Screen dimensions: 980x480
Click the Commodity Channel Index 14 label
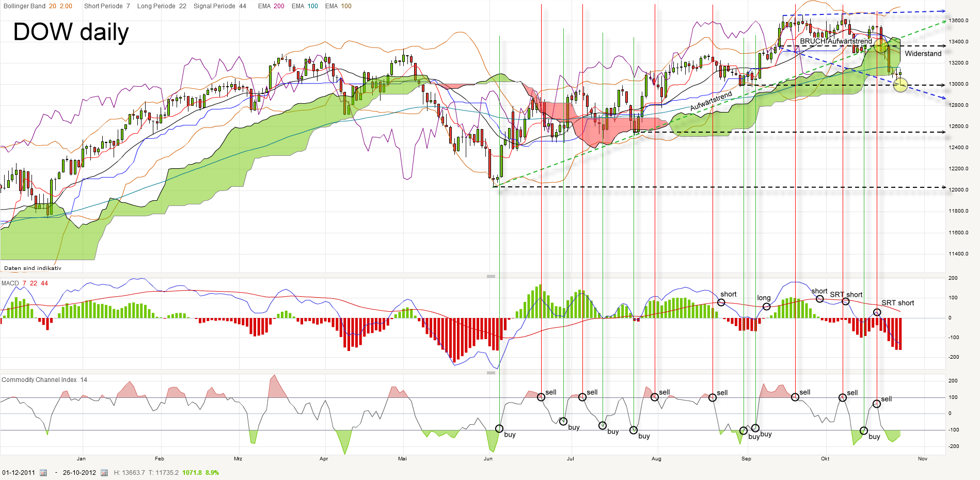(44, 379)
